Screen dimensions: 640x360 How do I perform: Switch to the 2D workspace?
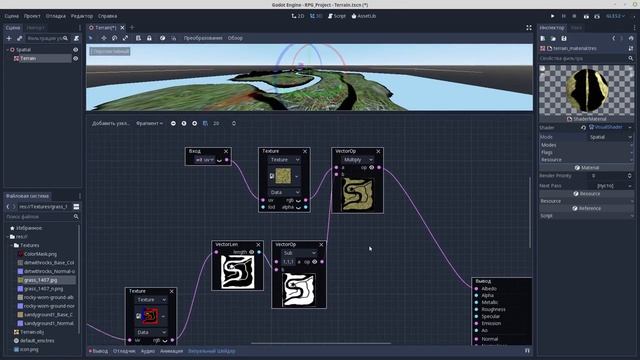click(298, 16)
